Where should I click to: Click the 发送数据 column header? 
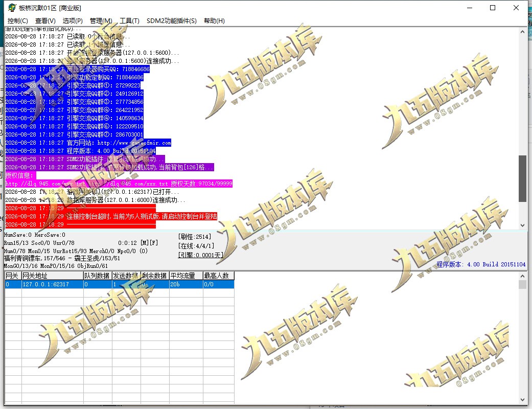pos(126,276)
